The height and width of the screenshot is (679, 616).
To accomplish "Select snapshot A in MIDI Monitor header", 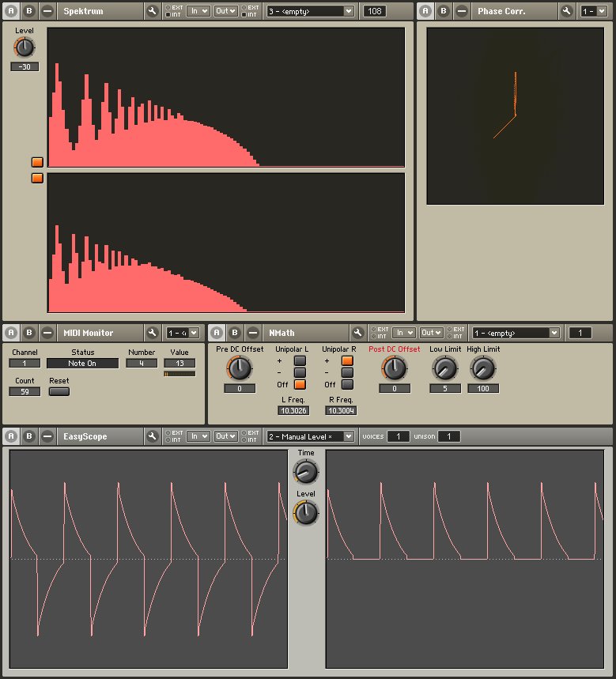I will (11, 333).
